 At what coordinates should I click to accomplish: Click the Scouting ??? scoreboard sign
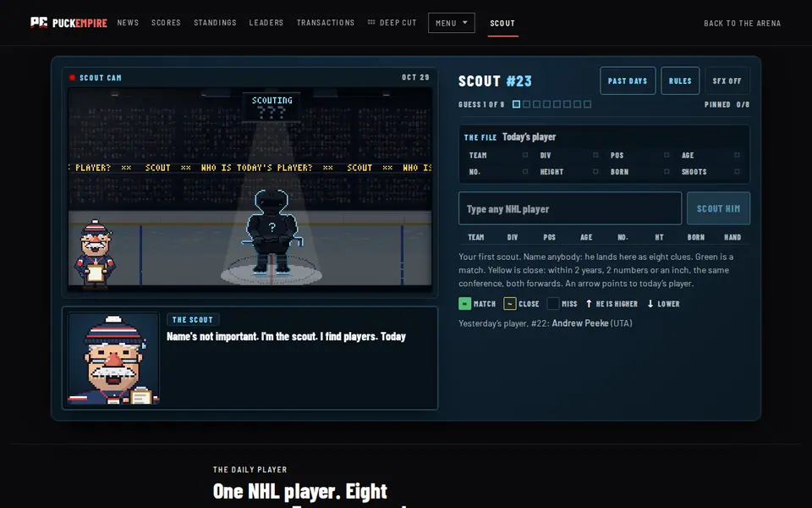pyautogui.click(x=272, y=107)
